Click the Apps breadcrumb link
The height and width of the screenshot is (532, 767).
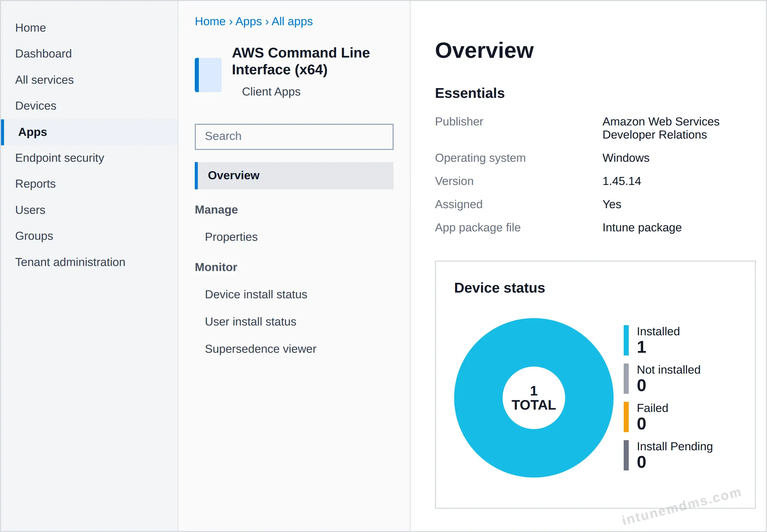248,21
